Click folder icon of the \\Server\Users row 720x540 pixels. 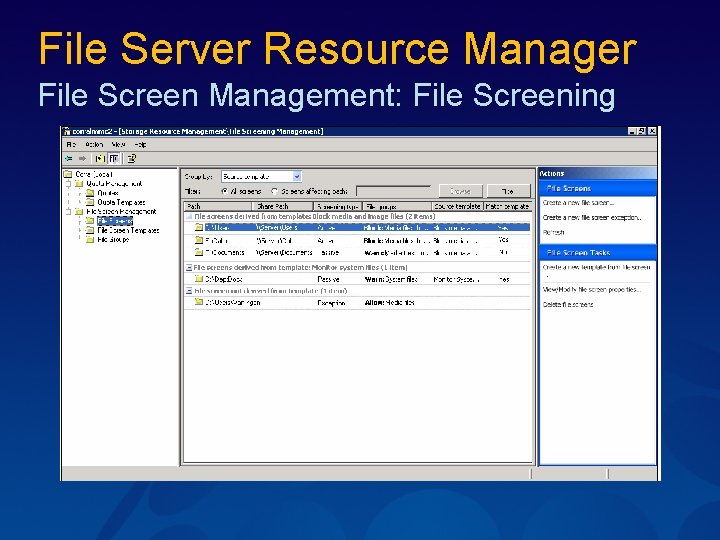pos(199,227)
